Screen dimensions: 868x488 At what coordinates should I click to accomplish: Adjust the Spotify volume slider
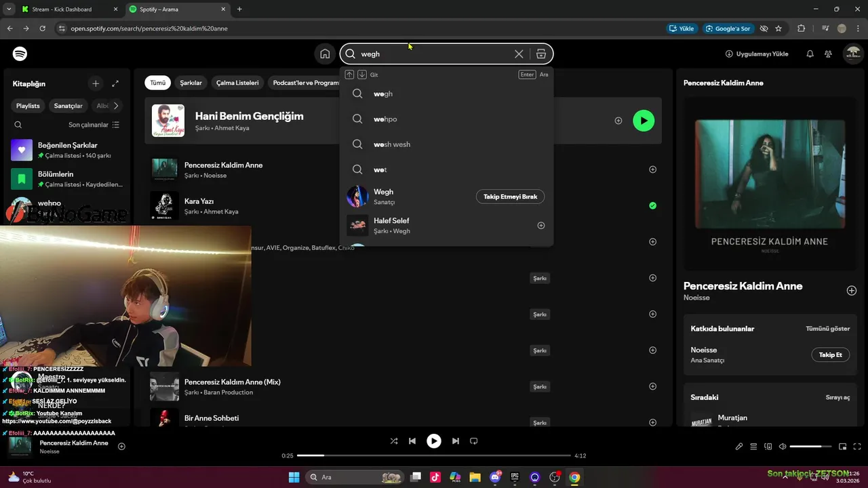pos(810,447)
